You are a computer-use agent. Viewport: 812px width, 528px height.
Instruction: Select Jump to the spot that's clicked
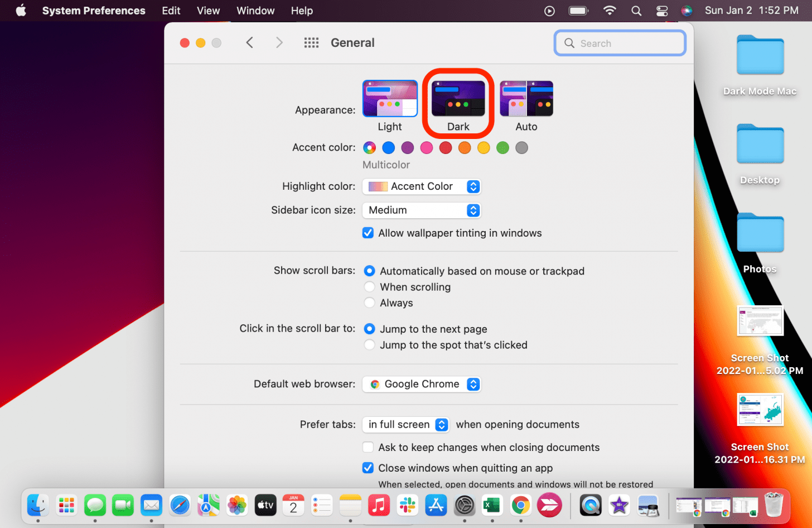pyautogui.click(x=369, y=344)
